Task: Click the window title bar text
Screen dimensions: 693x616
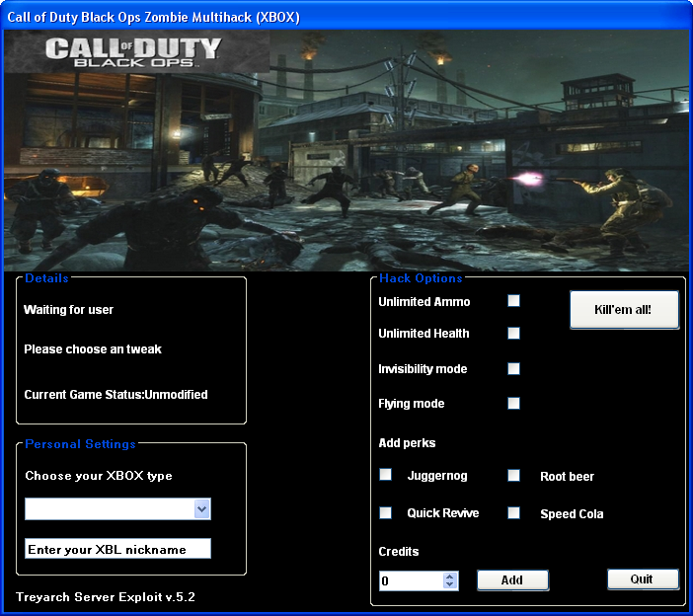Action: (x=153, y=17)
